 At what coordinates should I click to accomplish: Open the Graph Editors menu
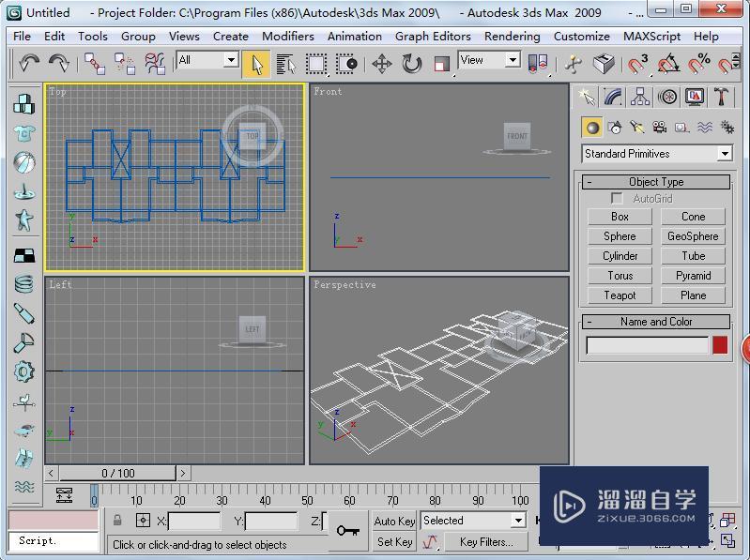(433, 37)
